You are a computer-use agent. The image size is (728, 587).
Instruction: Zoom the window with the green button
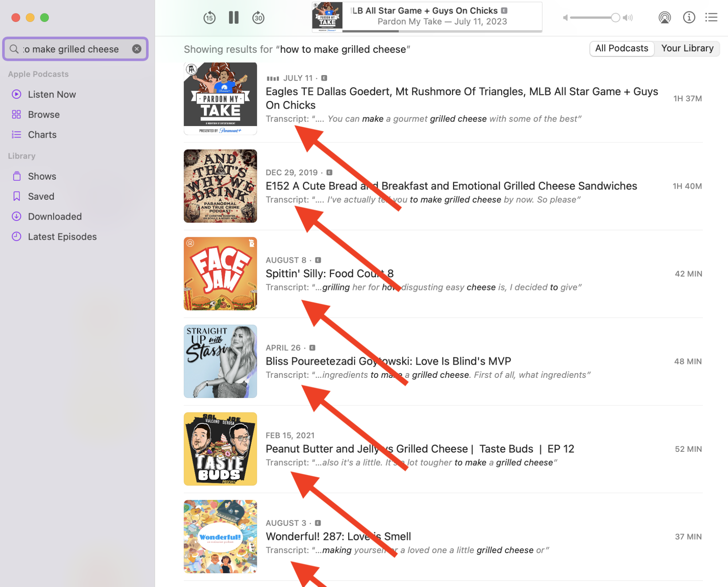tap(44, 17)
